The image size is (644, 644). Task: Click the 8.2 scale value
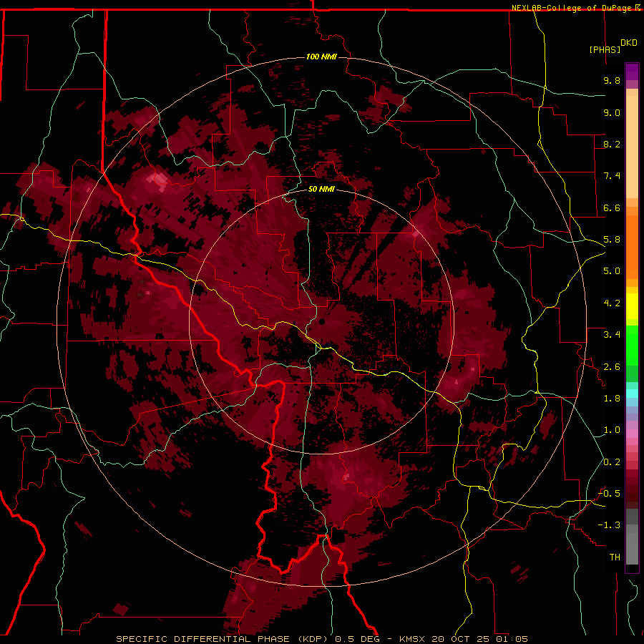point(612,144)
